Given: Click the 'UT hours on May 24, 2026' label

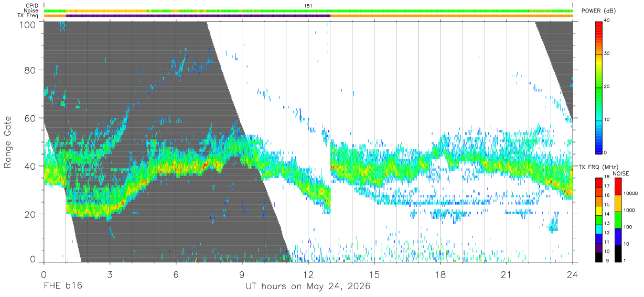Looking at the screenshot, I should click(308, 287).
